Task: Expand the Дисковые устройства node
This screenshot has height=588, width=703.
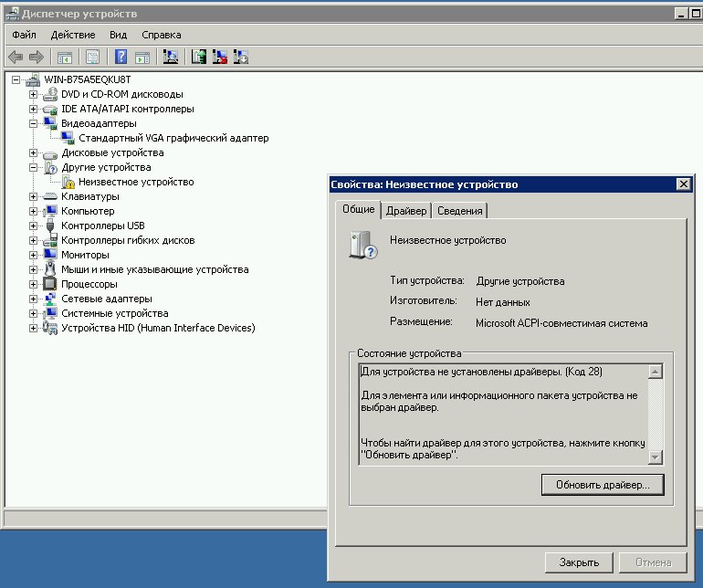Action: click(33, 152)
